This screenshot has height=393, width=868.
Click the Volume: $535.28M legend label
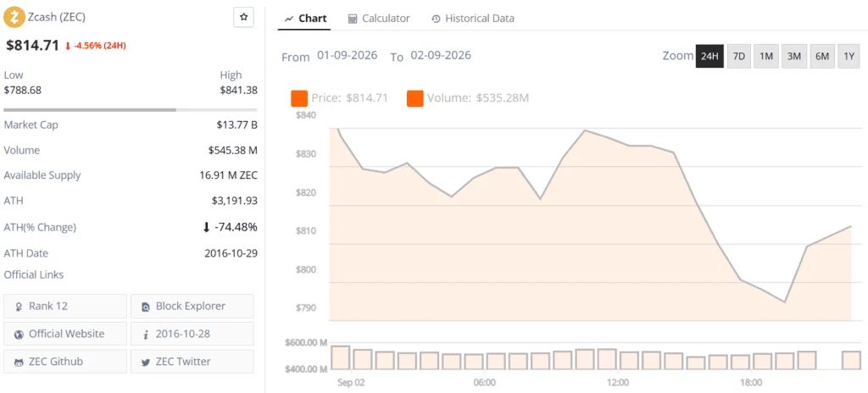(x=478, y=98)
